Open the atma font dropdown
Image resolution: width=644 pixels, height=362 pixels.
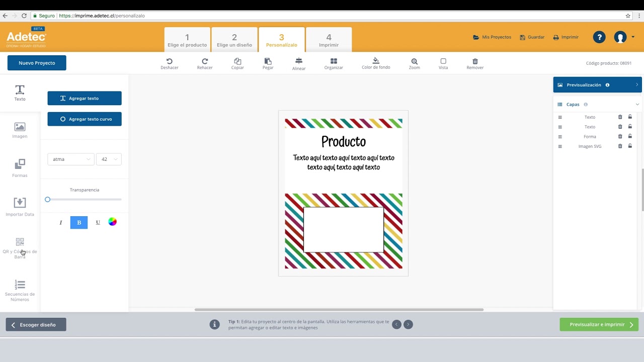[x=71, y=159]
